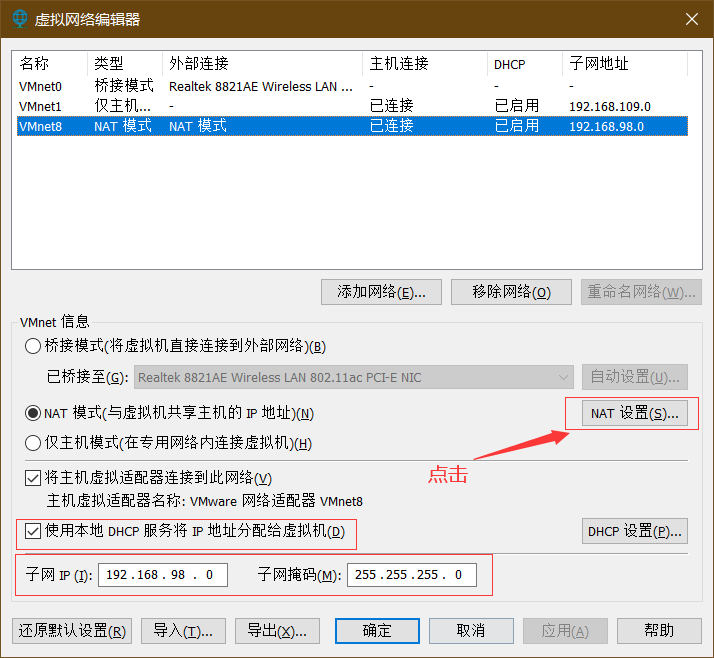The width and height of the screenshot is (714, 658).
Task: Click subnet address 192.168.98.0 cell
Action: (607, 127)
